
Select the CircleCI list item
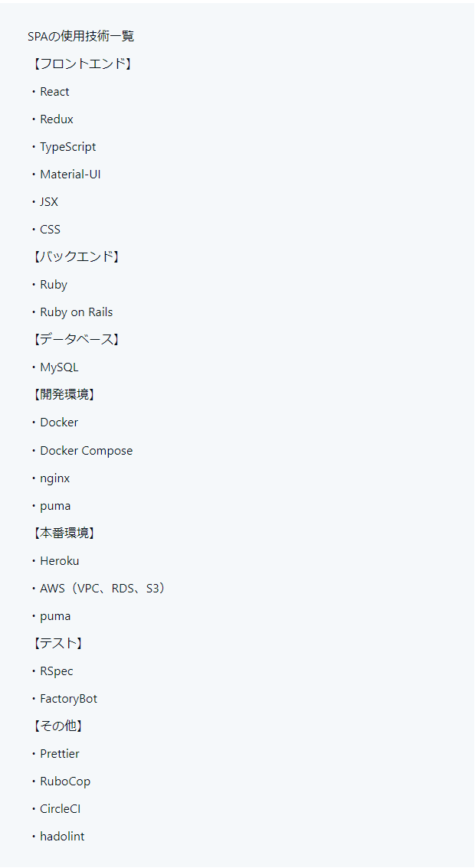[60, 809]
